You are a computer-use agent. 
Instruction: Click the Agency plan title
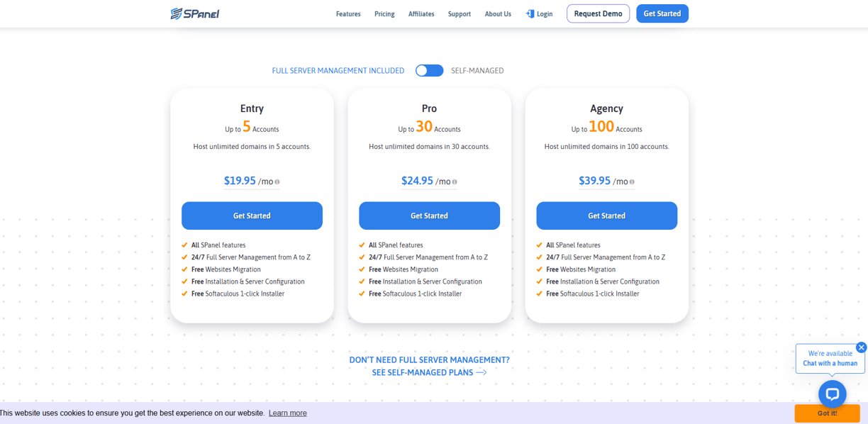coord(606,108)
